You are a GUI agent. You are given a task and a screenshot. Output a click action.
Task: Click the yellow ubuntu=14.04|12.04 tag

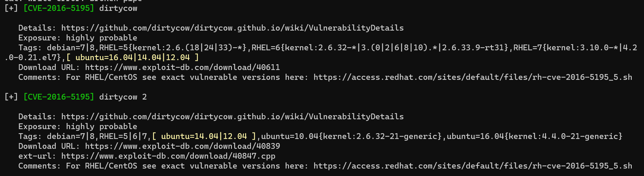[204, 136]
